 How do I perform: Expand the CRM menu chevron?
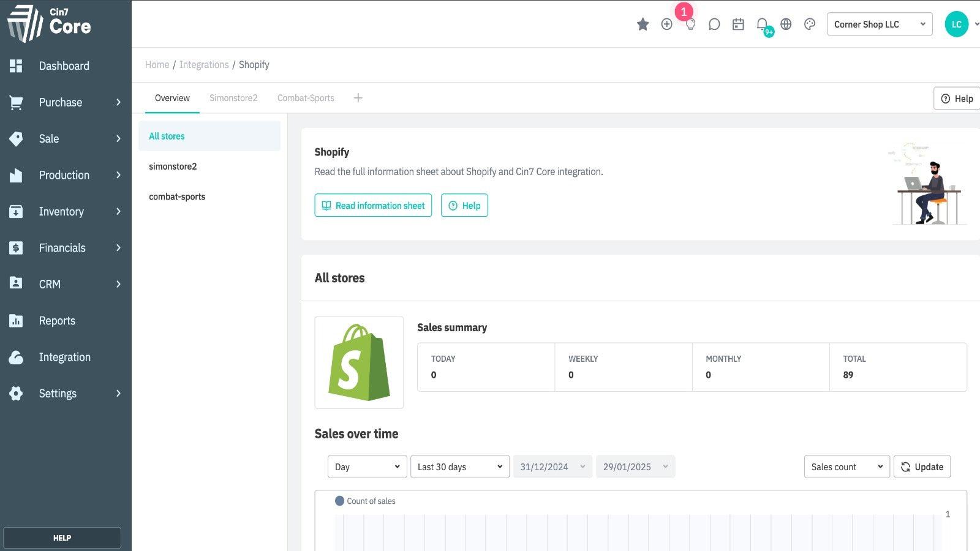(118, 284)
